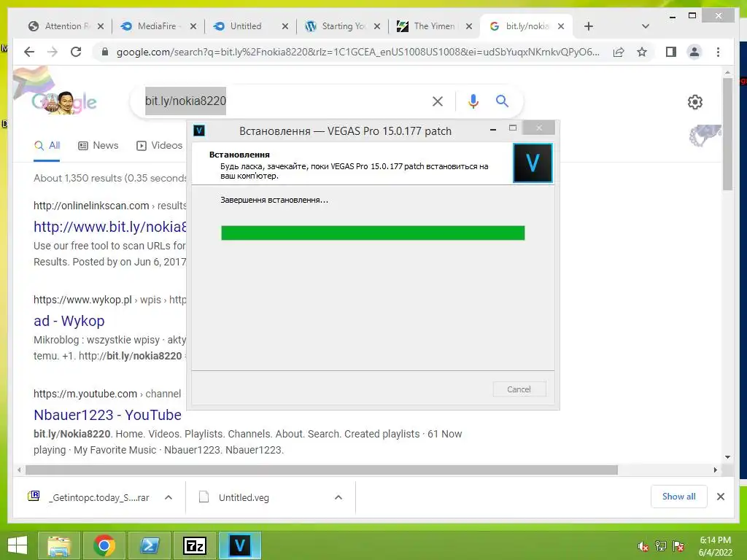Open the Chrome side panel icon

coord(671,52)
